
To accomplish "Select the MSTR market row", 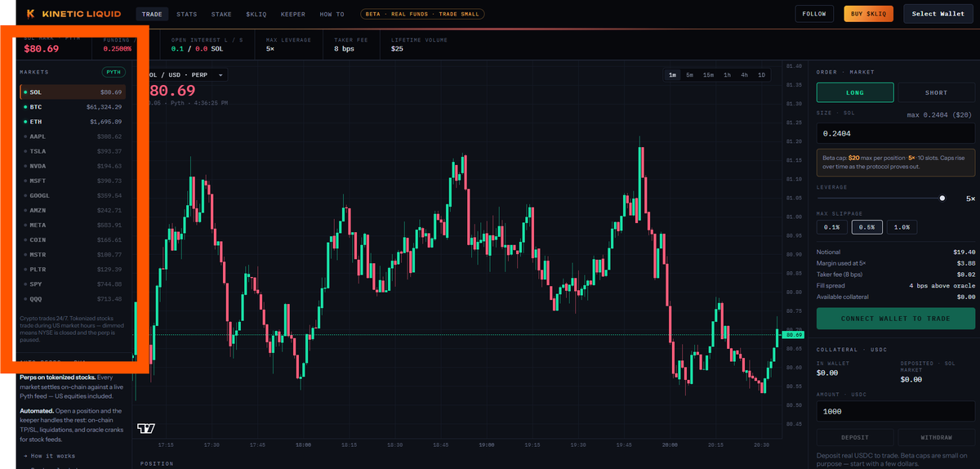I will click(73, 254).
